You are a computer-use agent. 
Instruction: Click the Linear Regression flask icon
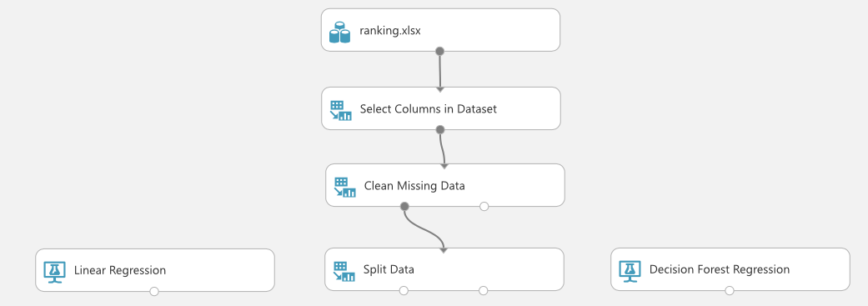pyautogui.click(x=54, y=273)
